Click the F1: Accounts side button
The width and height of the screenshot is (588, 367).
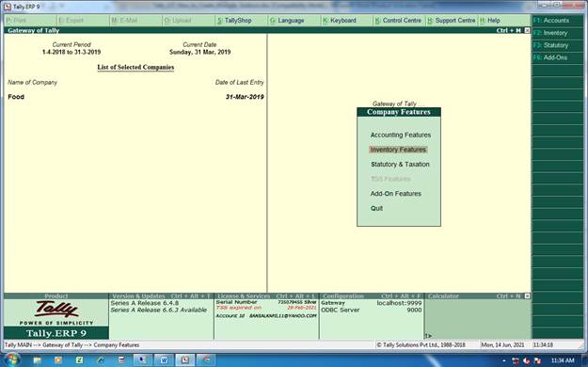click(x=557, y=21)
